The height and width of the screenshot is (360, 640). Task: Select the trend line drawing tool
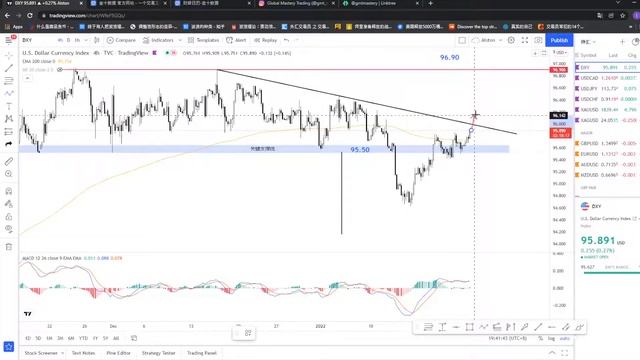(x=9, y=68)
